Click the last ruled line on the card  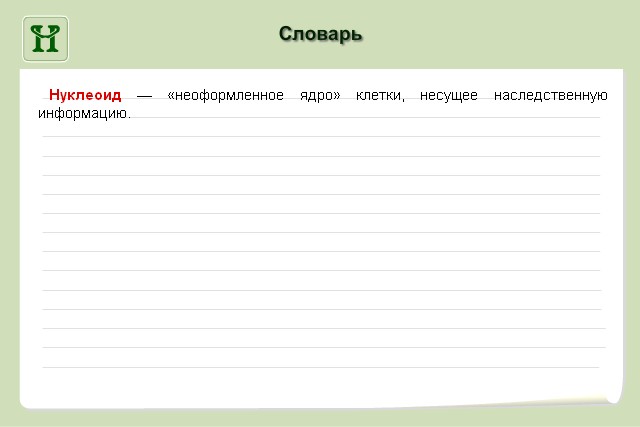tap(320, 366)
